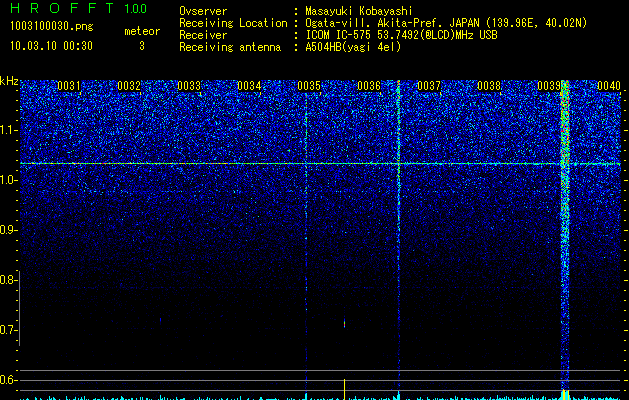Click time marker 0037
Image resolution: width=629 pixels, height=400 pixels.
(429, 86)
